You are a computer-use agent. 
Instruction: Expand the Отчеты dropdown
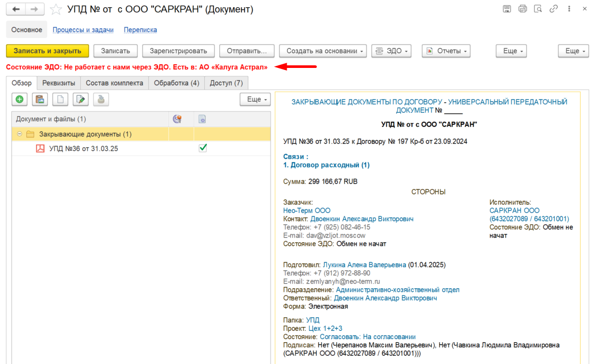click(x=446, y=51)
